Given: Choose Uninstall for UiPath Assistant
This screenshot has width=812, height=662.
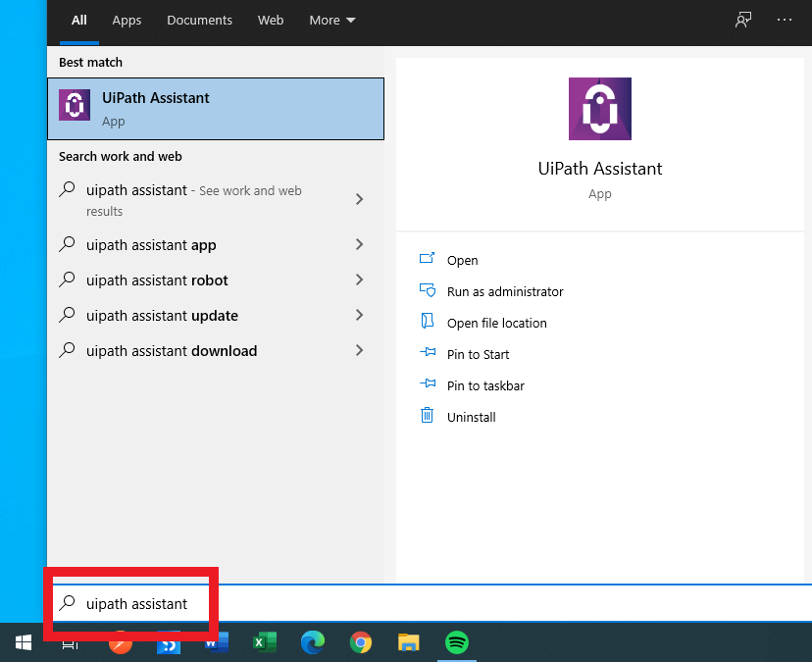Looking at the screenshot, I should point(472,417).
